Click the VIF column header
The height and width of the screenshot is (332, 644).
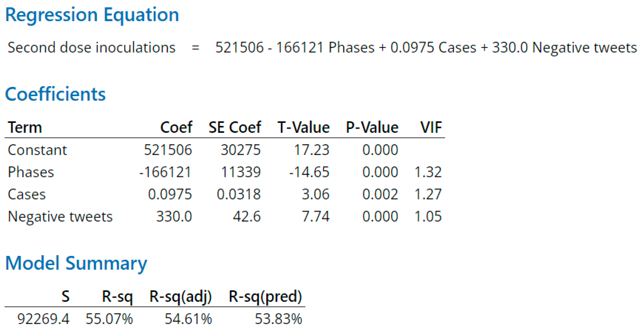tap(431, 127)
